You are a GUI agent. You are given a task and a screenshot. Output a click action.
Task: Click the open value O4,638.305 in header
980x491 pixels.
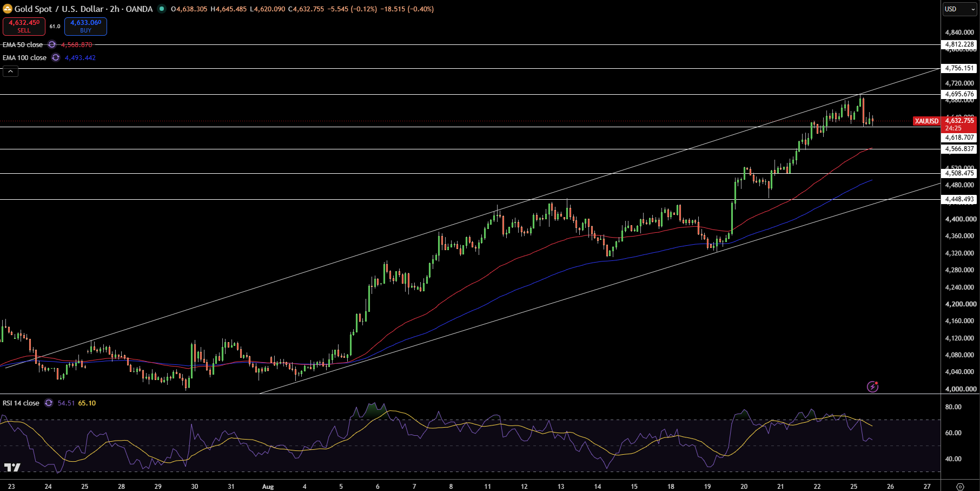pyautogui.click(x=189, y=9)
